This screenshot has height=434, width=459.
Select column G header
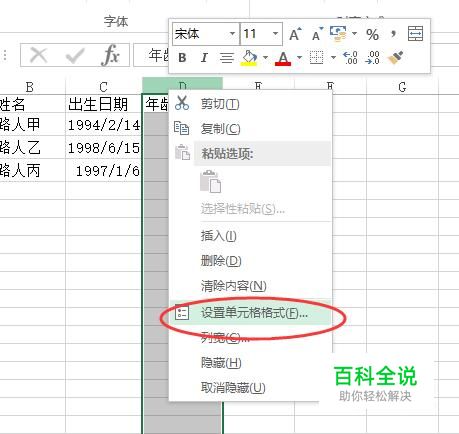coord(402,87)
